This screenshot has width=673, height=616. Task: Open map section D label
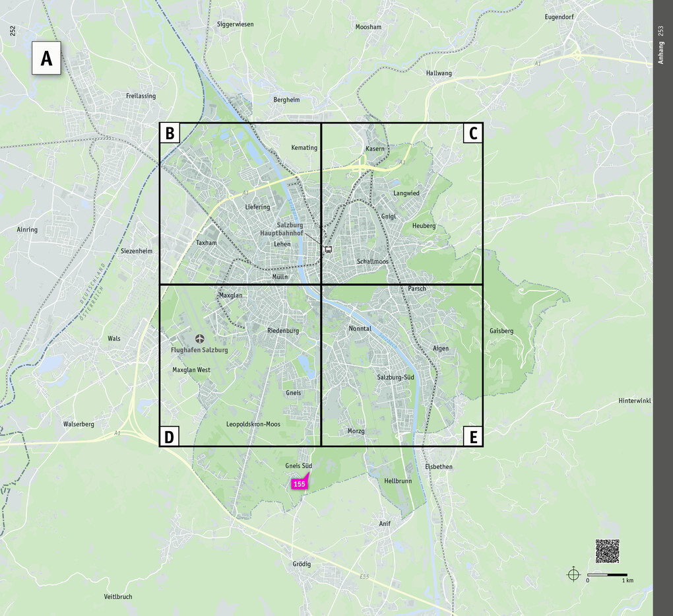(169, 437)
